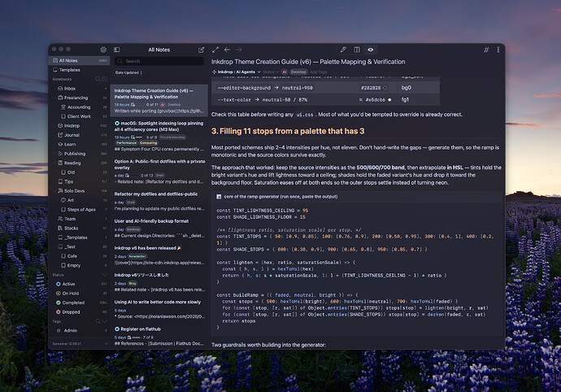This screenshot has height=392, width=561.
Task: Click the Stocks notebook icon
Action: tap(60, 228)
